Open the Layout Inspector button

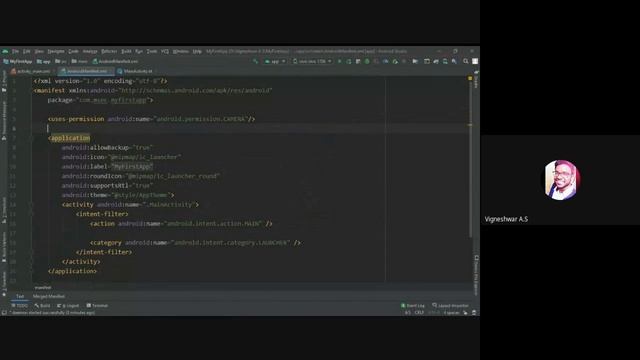pos(451,305)
